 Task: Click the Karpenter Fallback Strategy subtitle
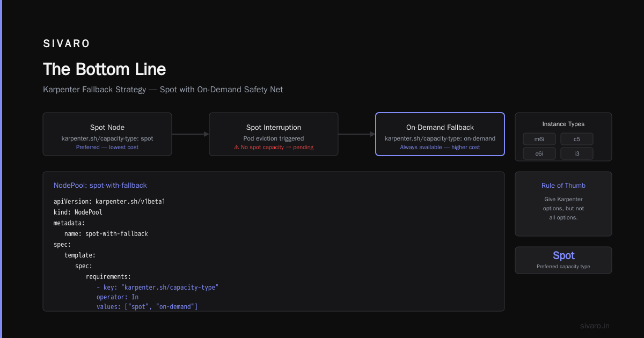[x=163, y=90]
